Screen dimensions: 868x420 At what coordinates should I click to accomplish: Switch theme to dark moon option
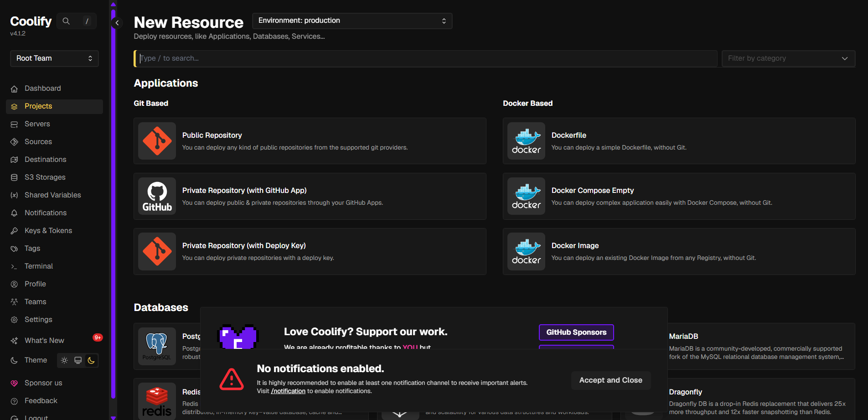point(91,360)
